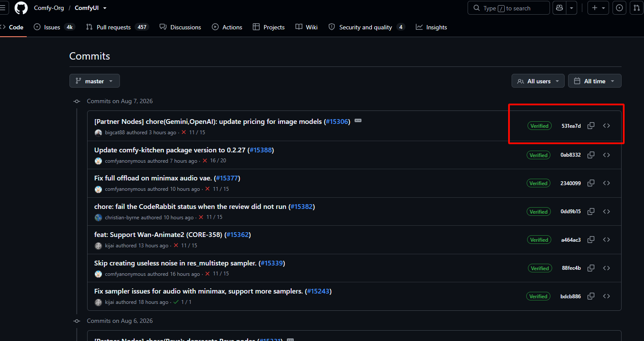Select the text Commits on Aug 6, 2026
The image size is (644, 341).
tap(120, 321)
